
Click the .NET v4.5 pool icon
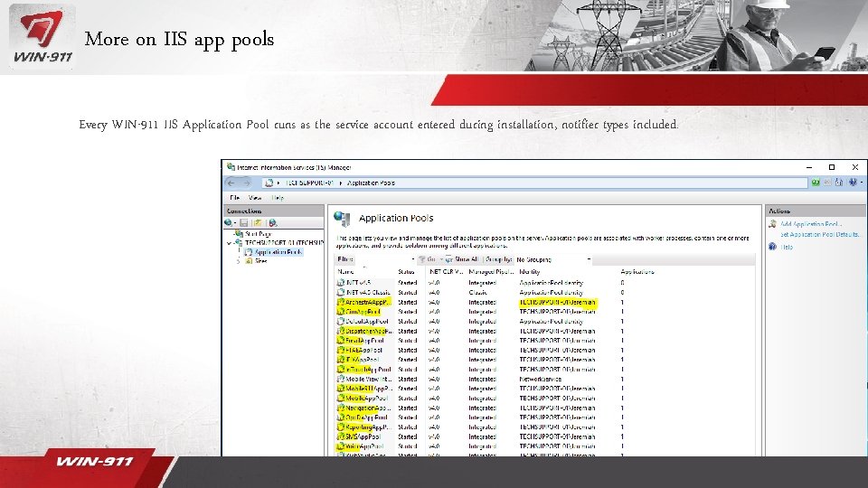click(341, 283)
